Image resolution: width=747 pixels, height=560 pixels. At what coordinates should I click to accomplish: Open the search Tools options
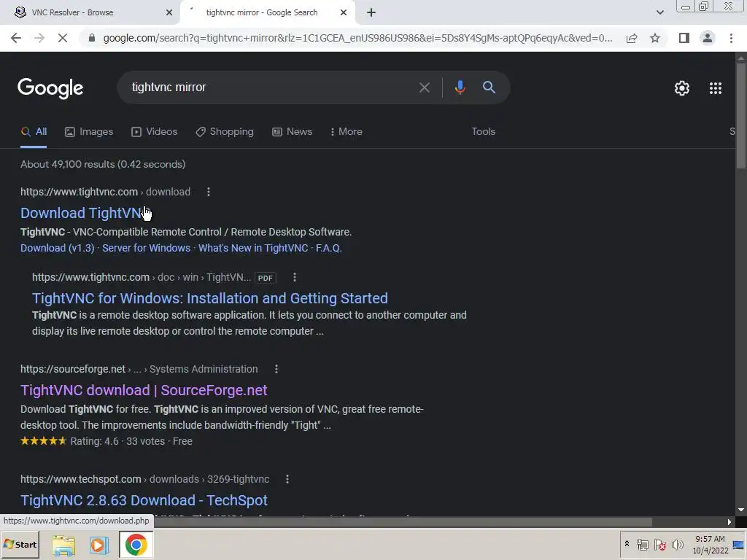pyautogui.click(x=483, y=132)
